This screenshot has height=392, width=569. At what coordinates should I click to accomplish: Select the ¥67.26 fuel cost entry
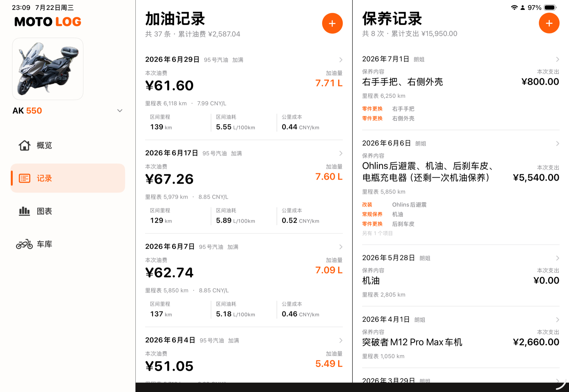click(x=170, y=179)
